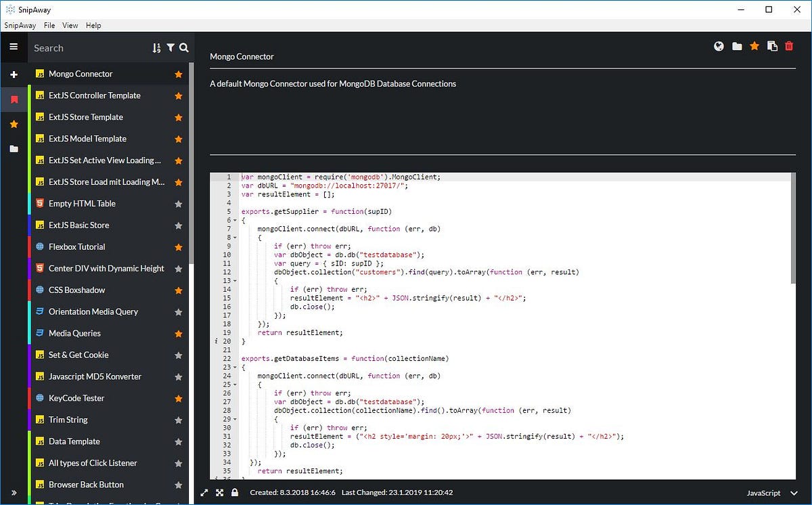Collapse code fold at line 13
This screenshot has width=812, height=505.
pos(235,281)
